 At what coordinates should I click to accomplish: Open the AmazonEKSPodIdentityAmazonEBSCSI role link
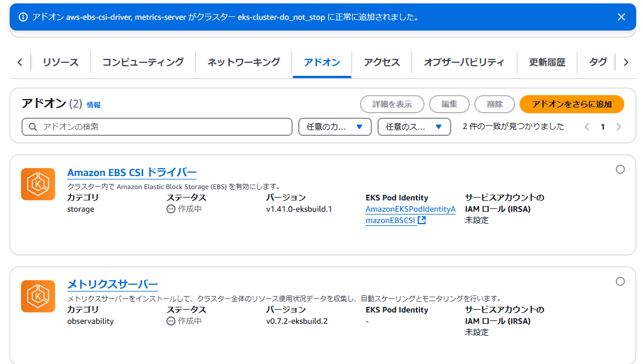tap(410, 215)
